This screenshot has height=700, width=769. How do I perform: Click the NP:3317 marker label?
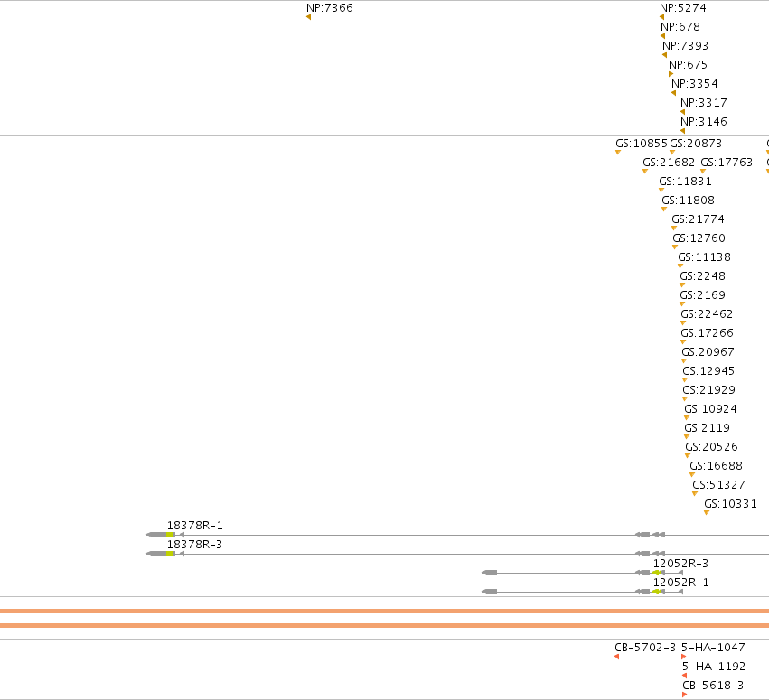[704, 103]
